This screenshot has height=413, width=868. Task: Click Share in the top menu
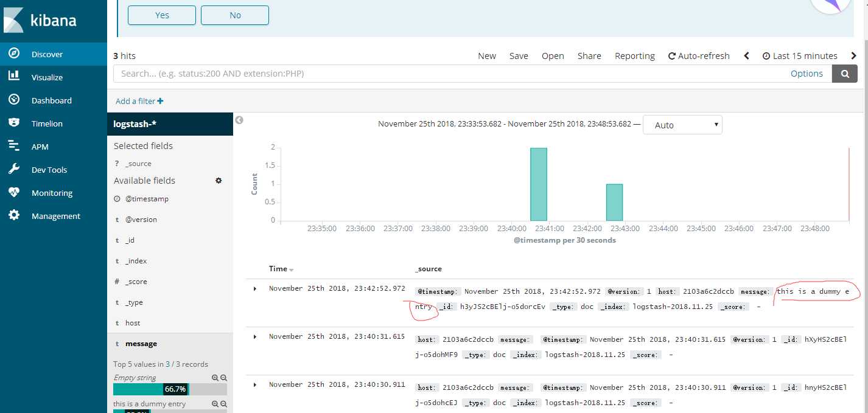tap(589, 56)
